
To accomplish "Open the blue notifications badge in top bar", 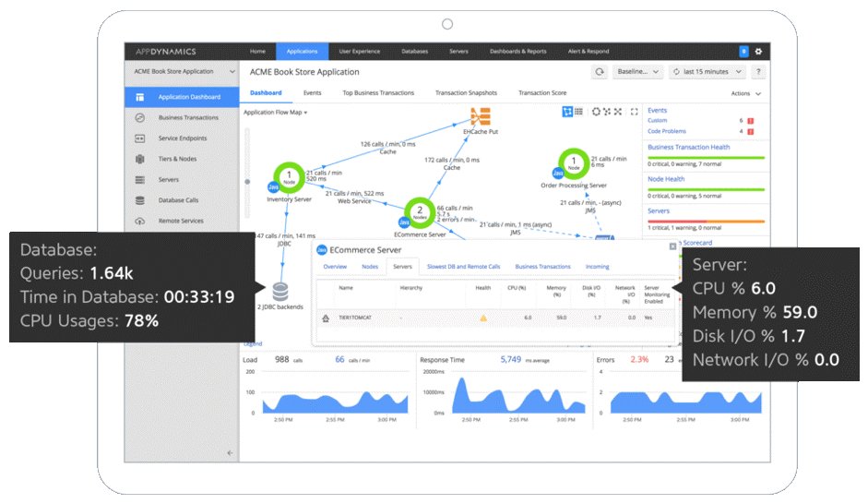I will 744,51.
